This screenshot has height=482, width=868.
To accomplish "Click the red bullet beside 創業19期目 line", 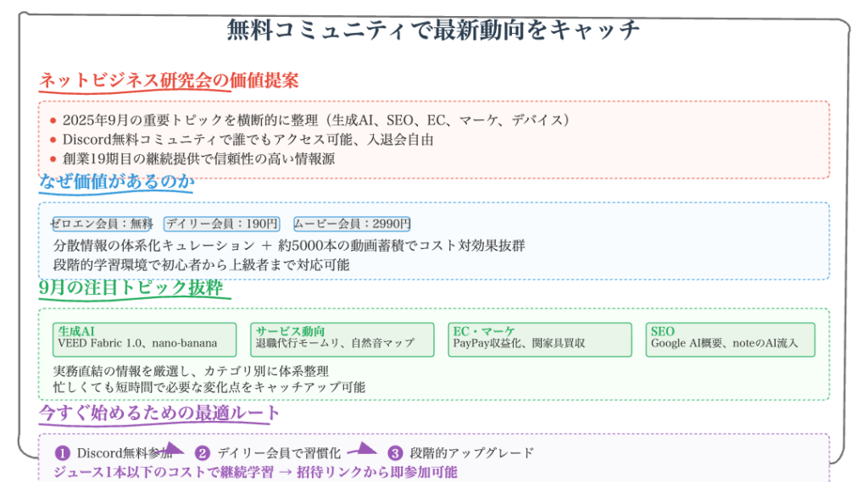I will pyautogui.click(x=53, y=158).
